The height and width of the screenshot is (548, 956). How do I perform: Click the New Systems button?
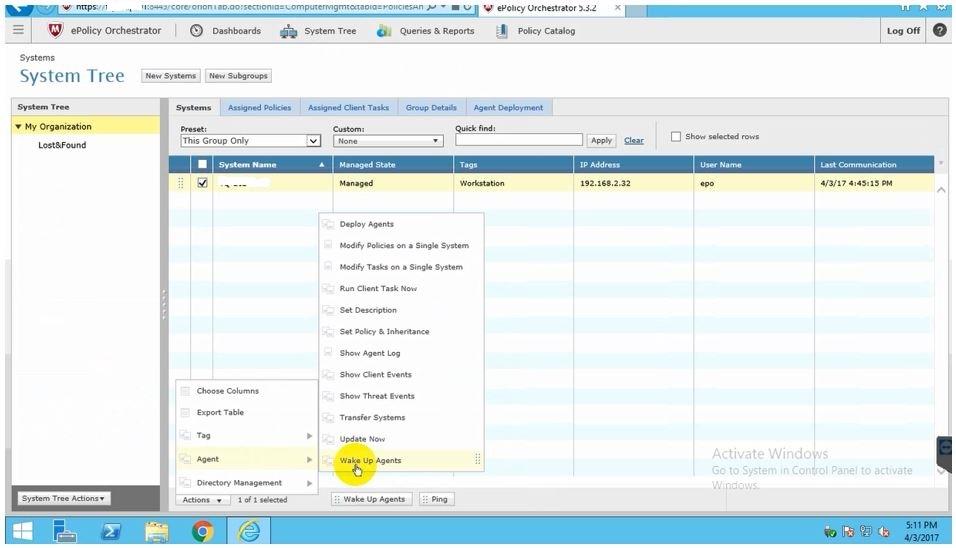coord(170,76)
